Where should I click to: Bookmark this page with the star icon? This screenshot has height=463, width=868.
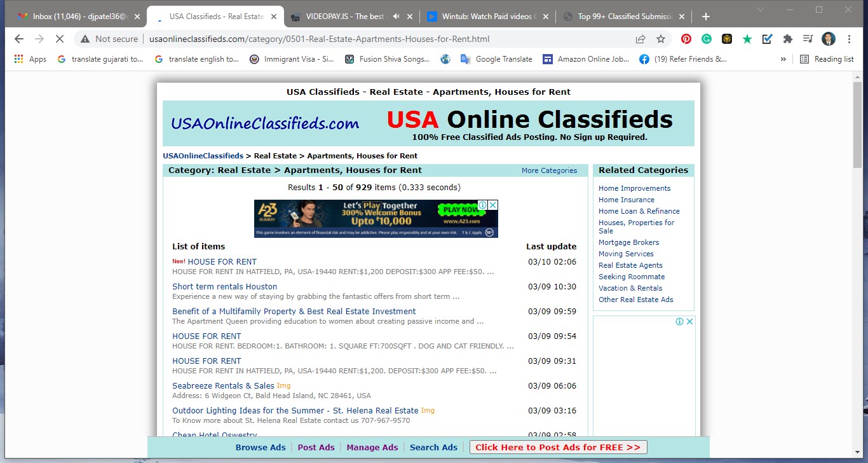[x=661, y=39]
